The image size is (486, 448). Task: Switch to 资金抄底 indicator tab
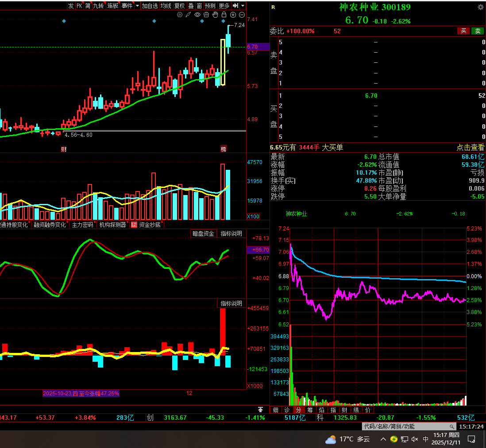pos(150,225)
